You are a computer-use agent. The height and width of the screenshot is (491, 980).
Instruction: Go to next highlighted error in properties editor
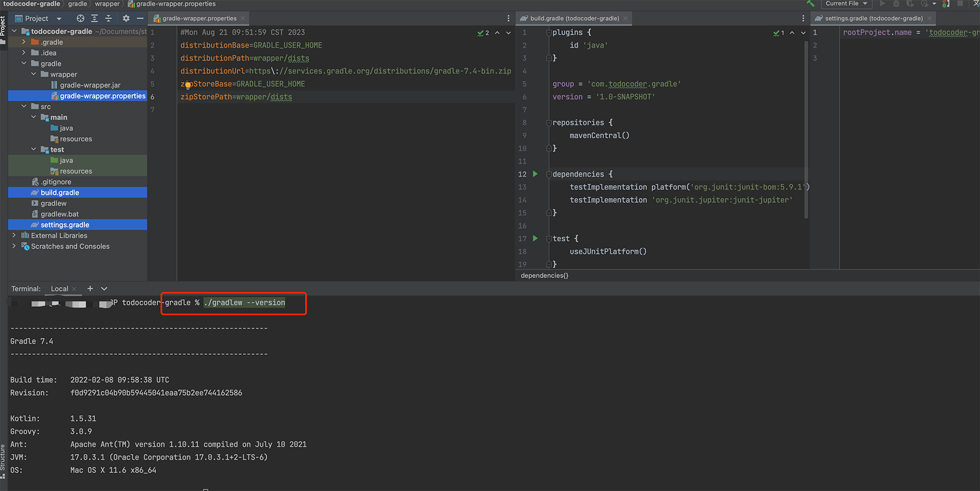point(509,33)
